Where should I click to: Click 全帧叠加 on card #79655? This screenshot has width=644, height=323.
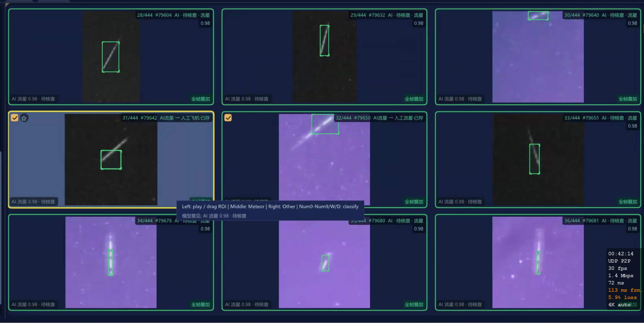tap(628, 202)
